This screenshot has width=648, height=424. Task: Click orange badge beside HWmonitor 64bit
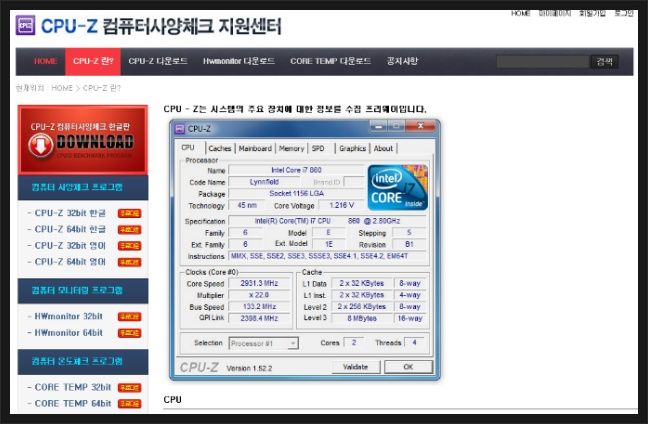click(129, 333)
